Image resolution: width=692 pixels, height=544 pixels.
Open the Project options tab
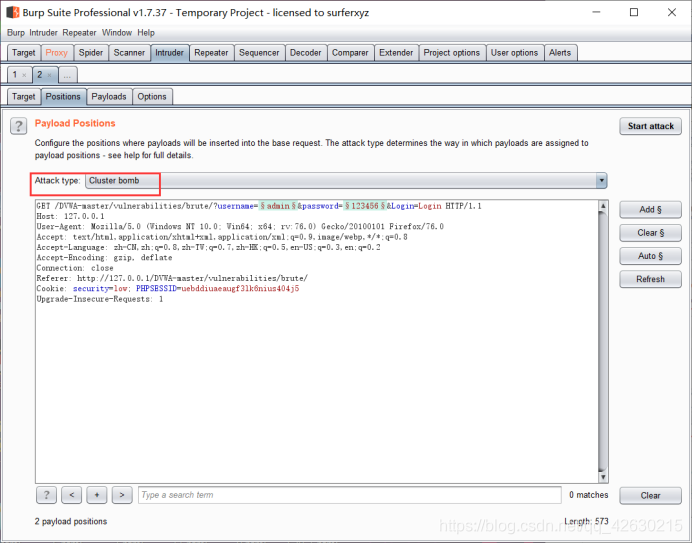pos(451,53)
